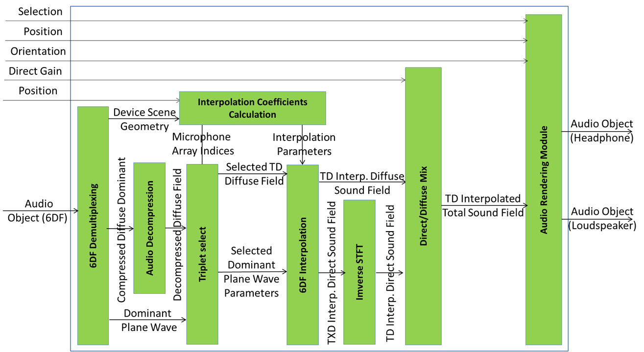Select the Audio Object (Headphone) output label

pos(602,131)
